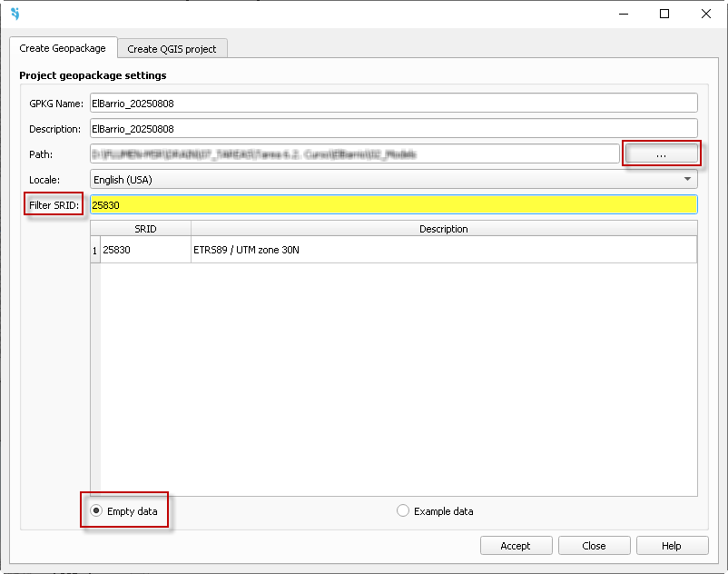The height and width of the screenshot is (574, 728).
Task: Open Help from the bottom button
Action: (x=672, y=546)
